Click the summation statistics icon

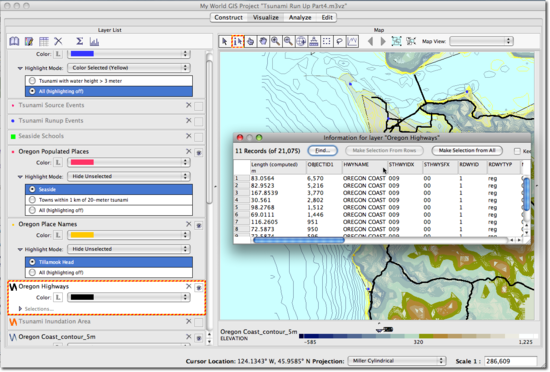tap(80, 41)
